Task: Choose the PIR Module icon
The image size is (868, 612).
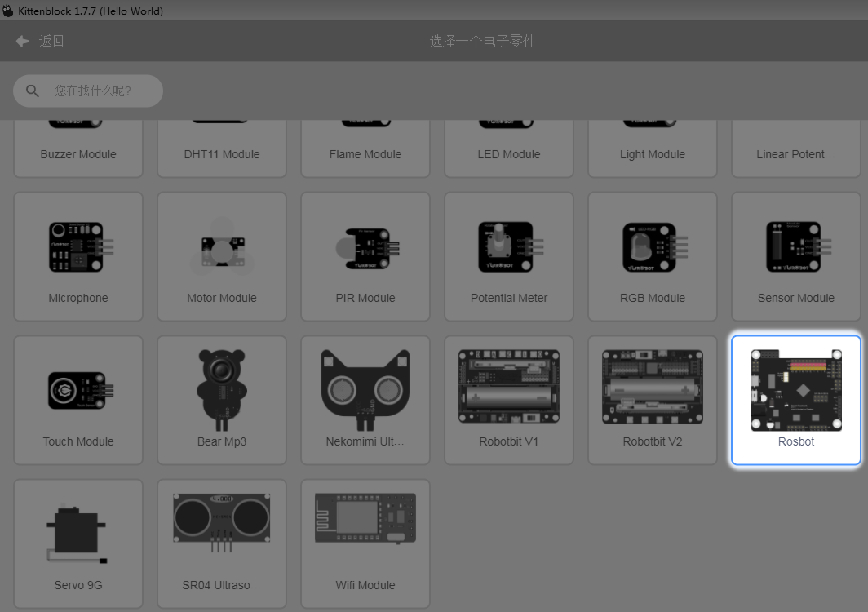Action: point(367,249)
